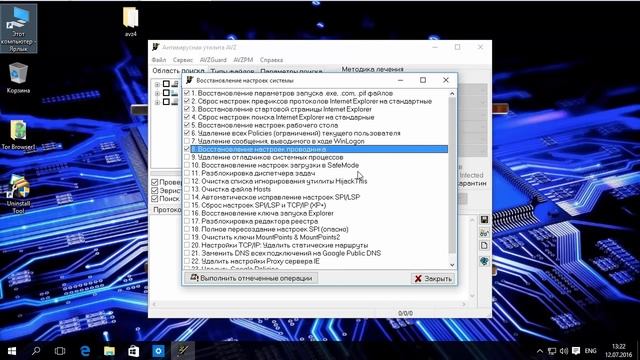The image size is (640, 360).
Task: Check item 17 registry editor unlock checkbox
Action: point(187,221)
